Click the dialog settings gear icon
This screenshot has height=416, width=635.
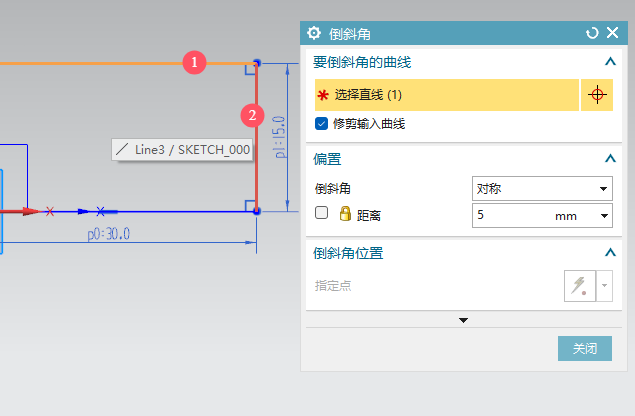coord(315,33)
